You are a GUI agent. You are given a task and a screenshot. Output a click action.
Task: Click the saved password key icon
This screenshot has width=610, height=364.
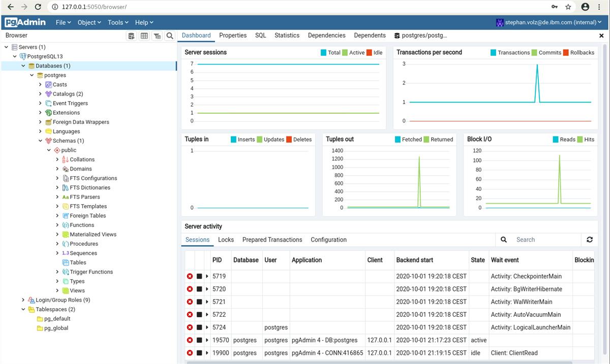554,7
